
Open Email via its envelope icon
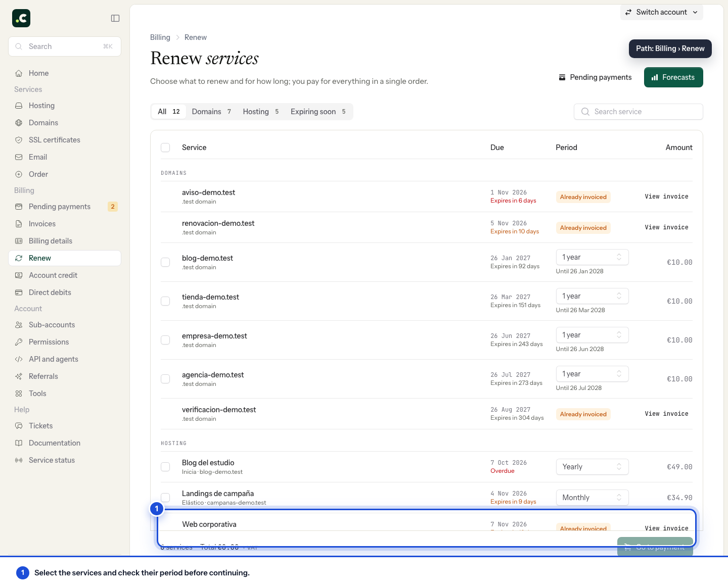point(19,157)
